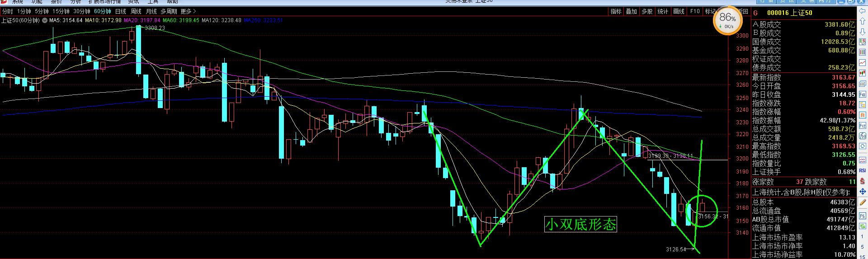
Task: Click the 指标 toolbar button
Action: [616, 11]
